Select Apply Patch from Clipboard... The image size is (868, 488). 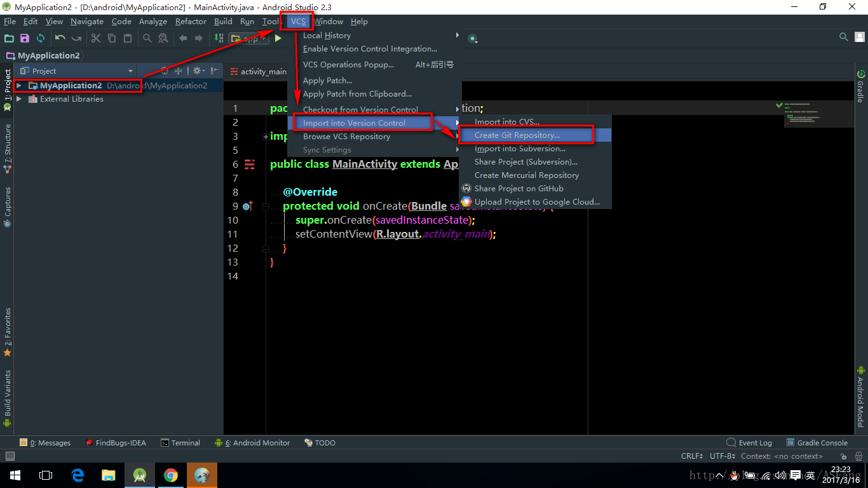pos(374,94)
